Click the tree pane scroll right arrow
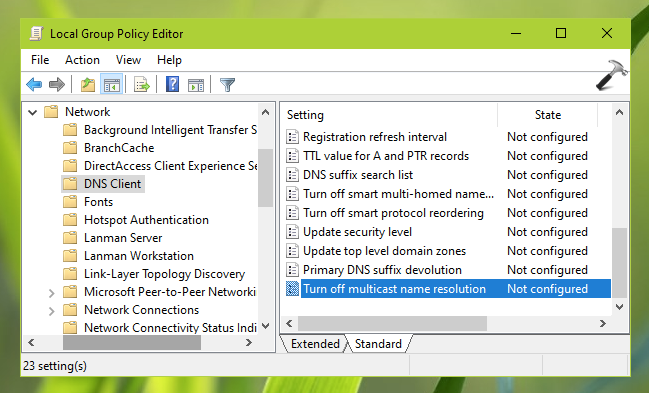This screenshot has width=649, height=393. pos(248,342)
